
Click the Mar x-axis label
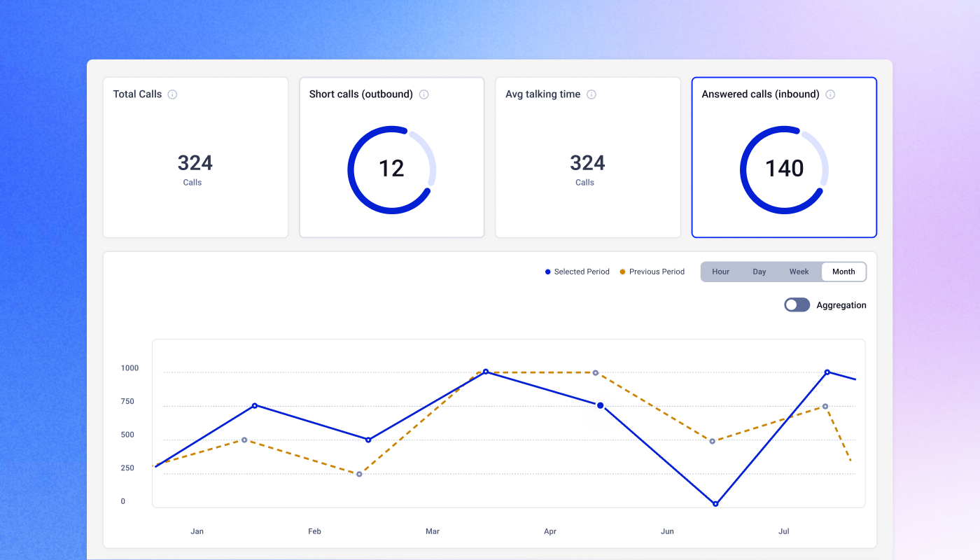[433, 531]
